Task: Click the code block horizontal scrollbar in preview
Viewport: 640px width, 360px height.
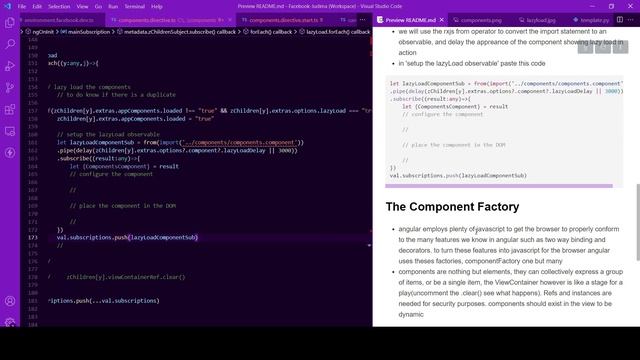Action: [x=499, y=186]
